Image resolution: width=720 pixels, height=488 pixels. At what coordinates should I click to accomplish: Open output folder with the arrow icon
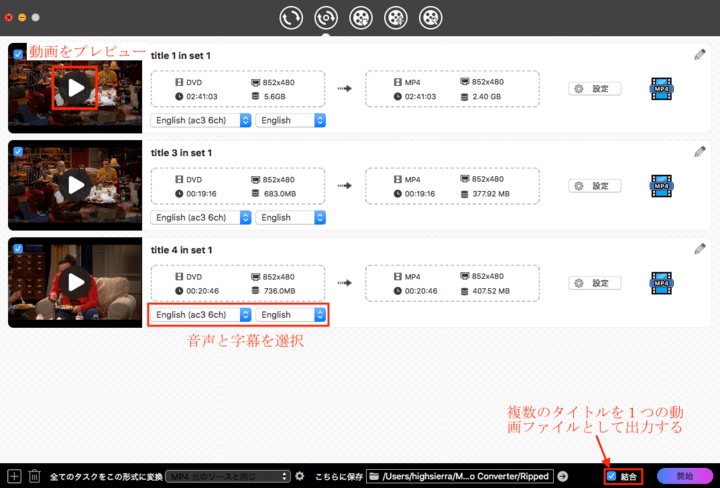[x=564, y=477]
